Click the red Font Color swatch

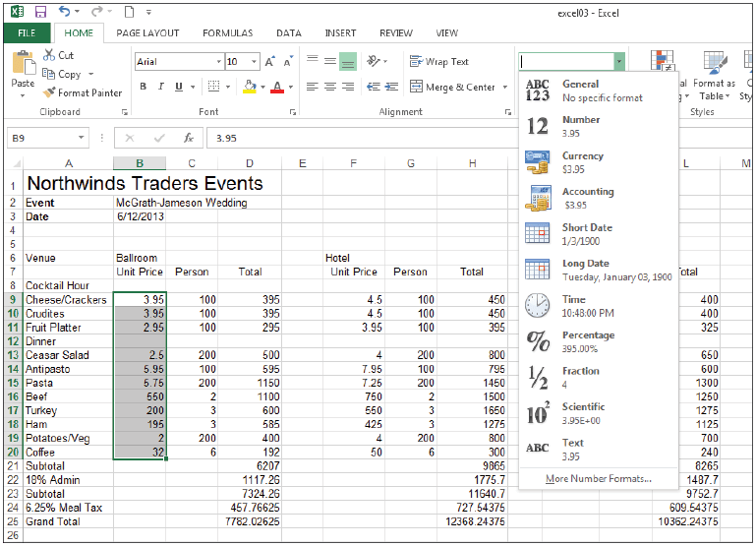pos(277,87)
